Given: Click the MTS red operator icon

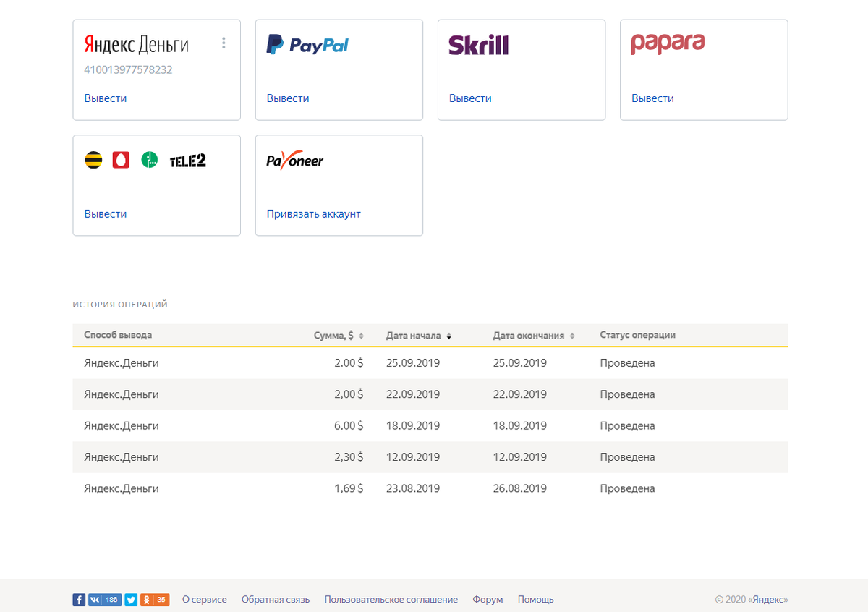Looking at the screenshot, I should [x=121, y=160].
